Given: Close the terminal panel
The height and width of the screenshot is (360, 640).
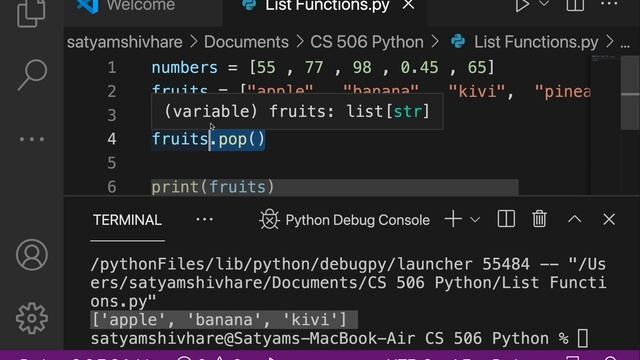Looking at the screenshot, I should click(x=609, y=219).
